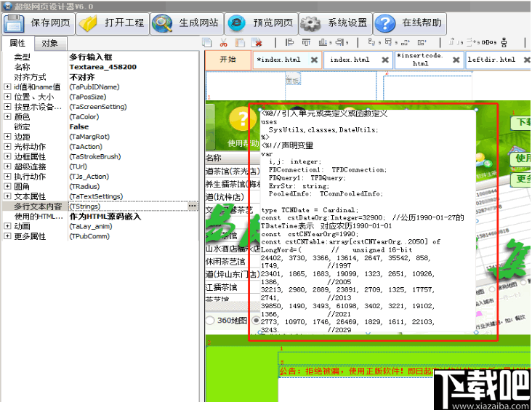The width and height of the screenshot is (532, 410).
Task: Click the 多行输入框 type value
Action: point(91,57)
